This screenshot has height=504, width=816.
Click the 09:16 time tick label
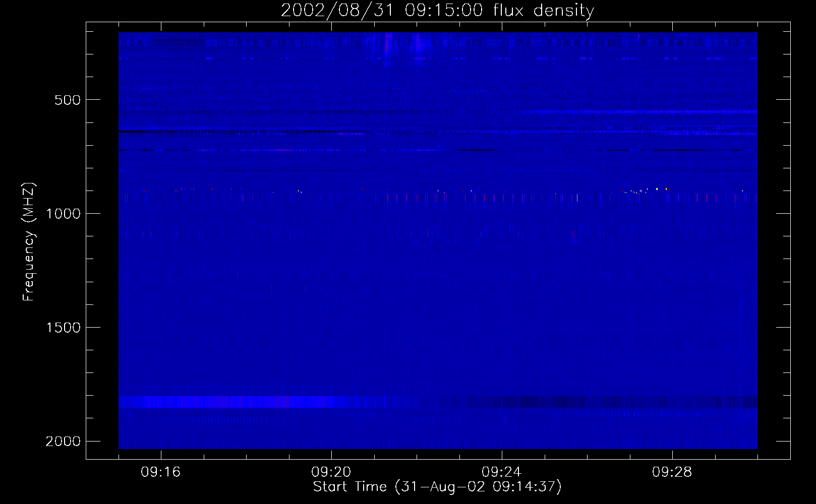[x=161, y=472]
